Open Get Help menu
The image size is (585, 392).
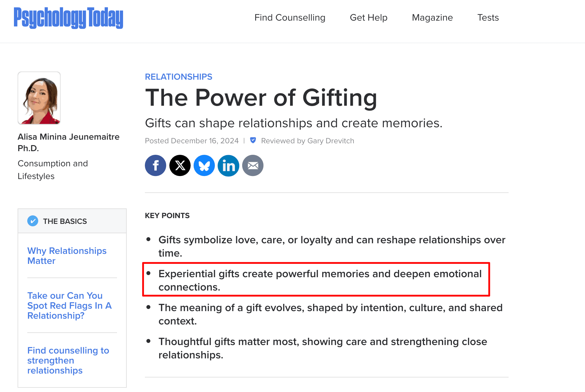coord(369,18)
